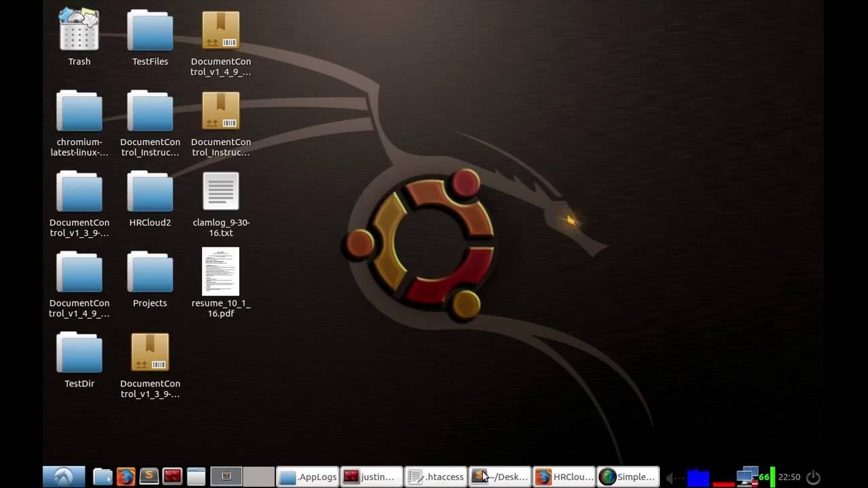The height and width of the screenshot is (488, 868).
Task: Open the Lubuntu start menu button
Action: 64,476
